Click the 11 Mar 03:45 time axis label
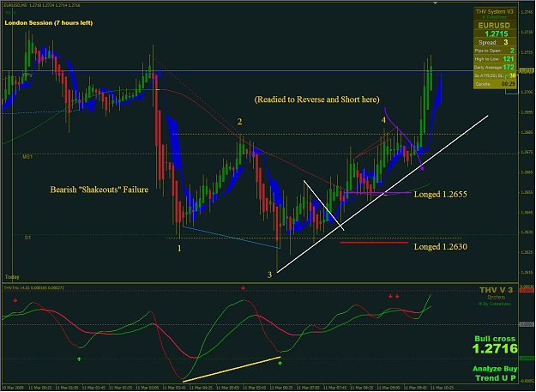The width and height of the screenshot is (536, 392). point(173,388)
